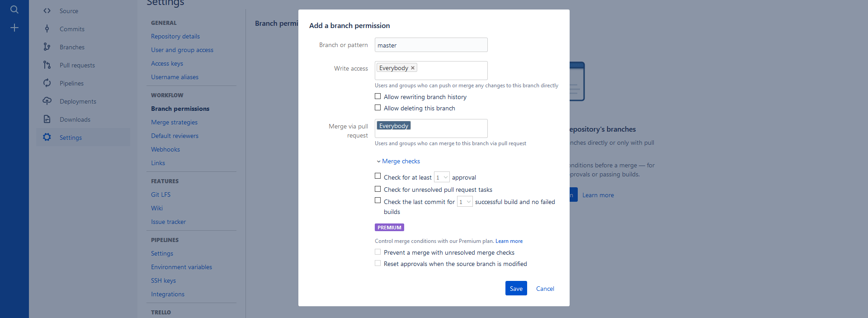Click the Premium plan Learn more link

click(x=509, y=241)
